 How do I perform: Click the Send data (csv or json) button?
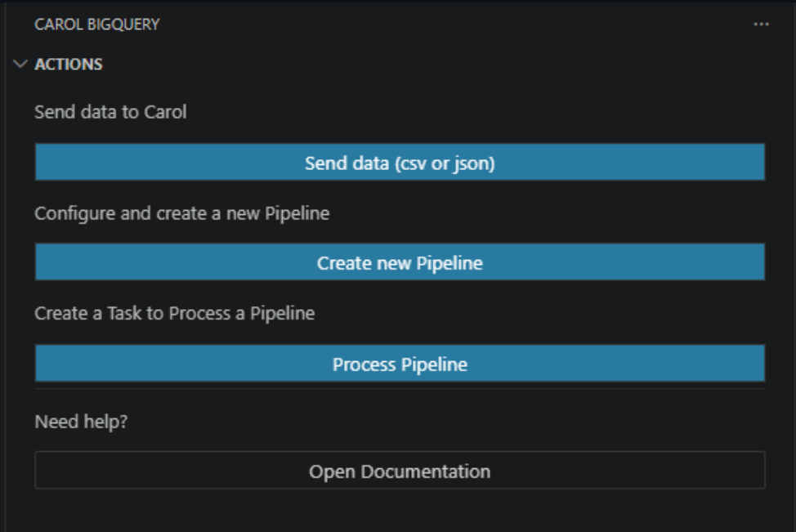(400, 162)
